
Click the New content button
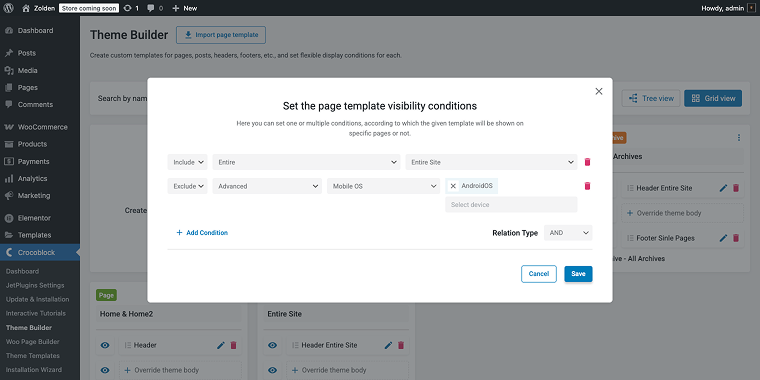pos(185,8)
